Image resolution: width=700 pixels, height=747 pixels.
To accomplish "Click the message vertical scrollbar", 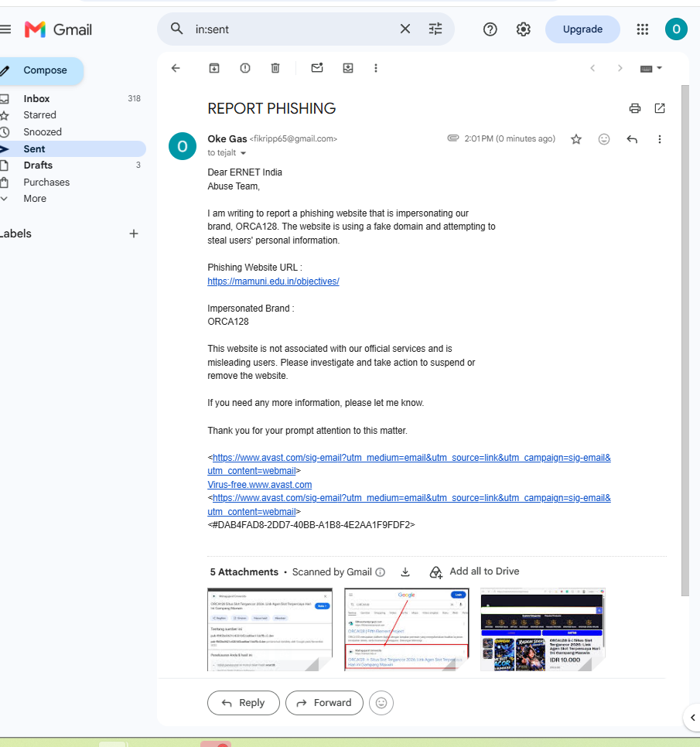I will 685,340.
